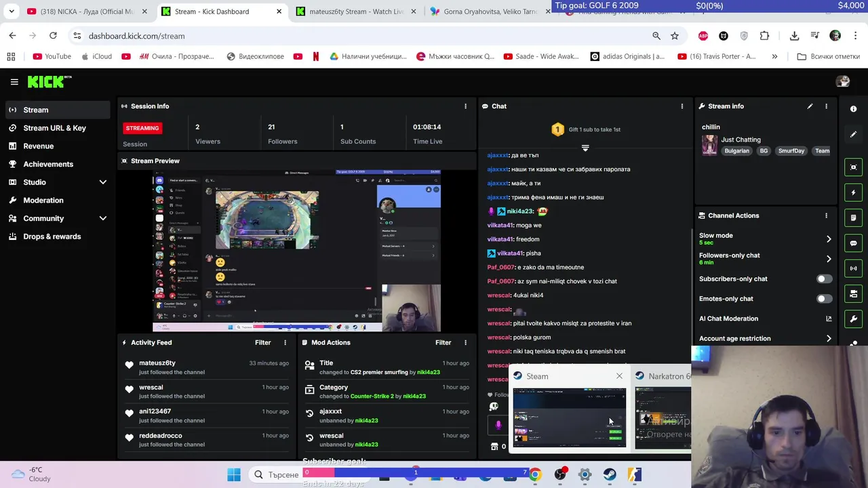This screenshot has width=868, height=488.
Task: Expand the Studio sidebar section
Action: pyautogui.click(x=103, y=182)
